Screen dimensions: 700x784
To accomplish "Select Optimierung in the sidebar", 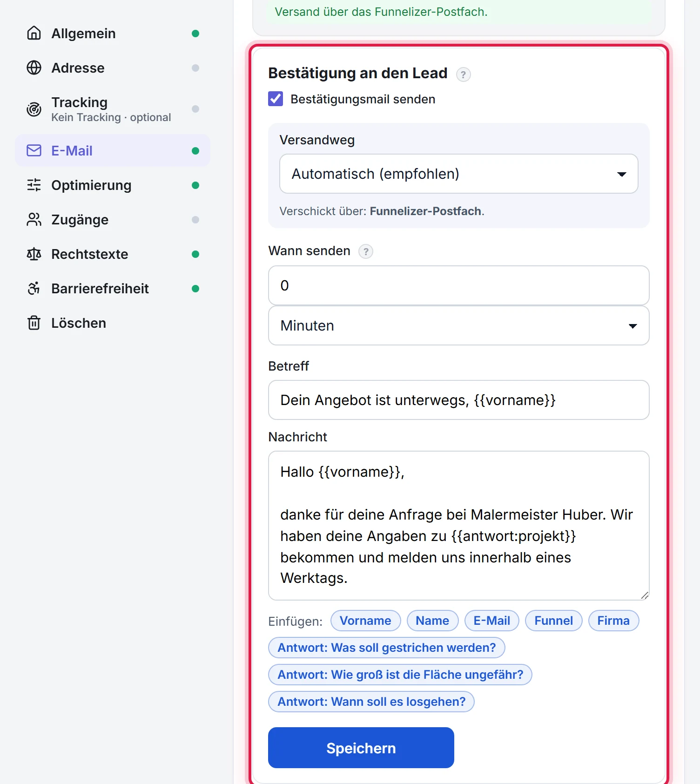I will pos(113,185).
